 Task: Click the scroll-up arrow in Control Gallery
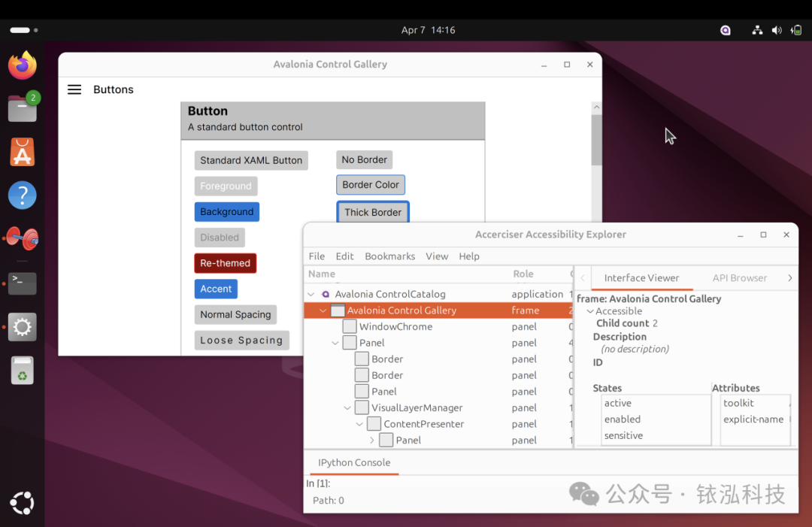[x=596, y=108]
